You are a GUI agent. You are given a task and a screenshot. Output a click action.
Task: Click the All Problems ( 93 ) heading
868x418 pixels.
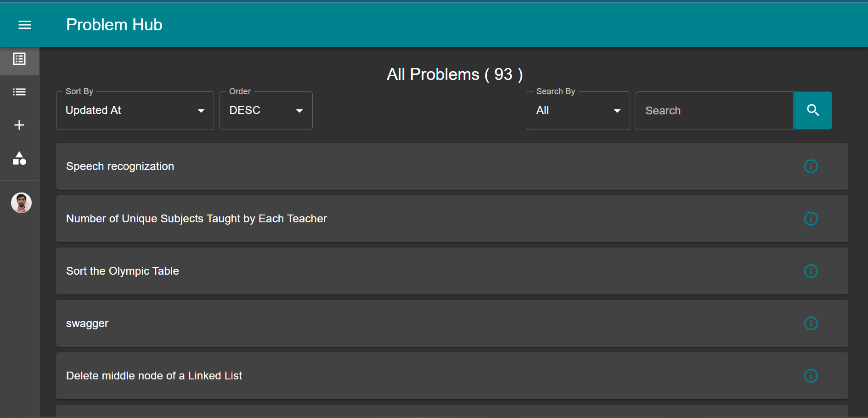click(x=455, y=74)
